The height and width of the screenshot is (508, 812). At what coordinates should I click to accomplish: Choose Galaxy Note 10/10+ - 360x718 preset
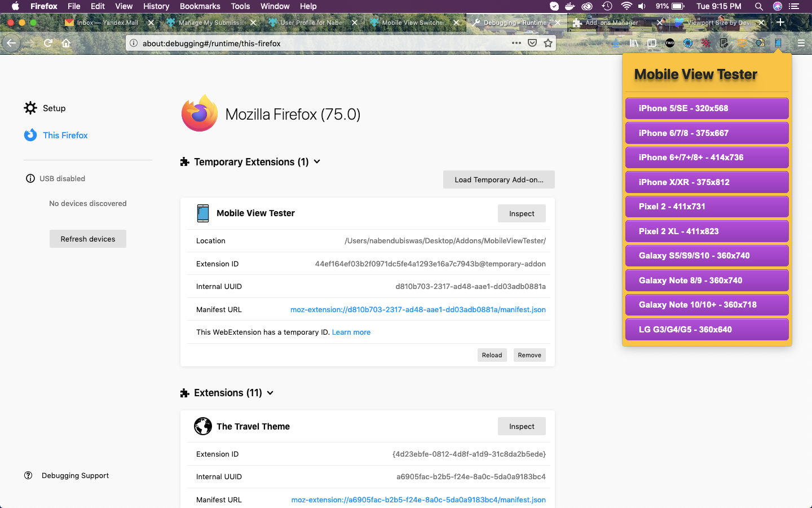point(707,305)
